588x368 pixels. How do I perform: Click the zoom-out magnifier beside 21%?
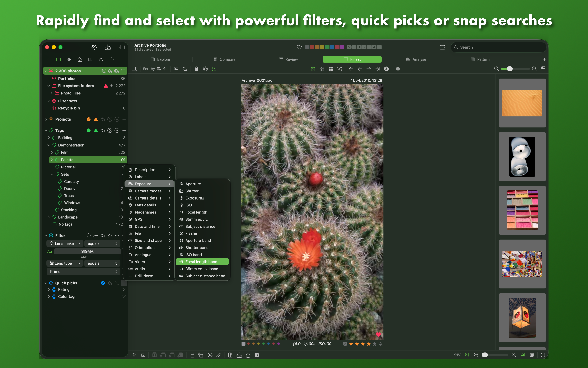[476, 355]
